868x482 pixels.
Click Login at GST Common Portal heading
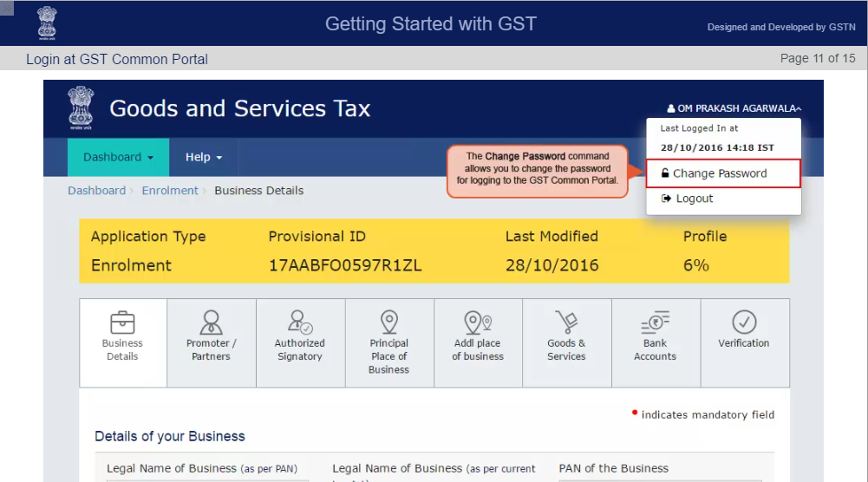117,59
